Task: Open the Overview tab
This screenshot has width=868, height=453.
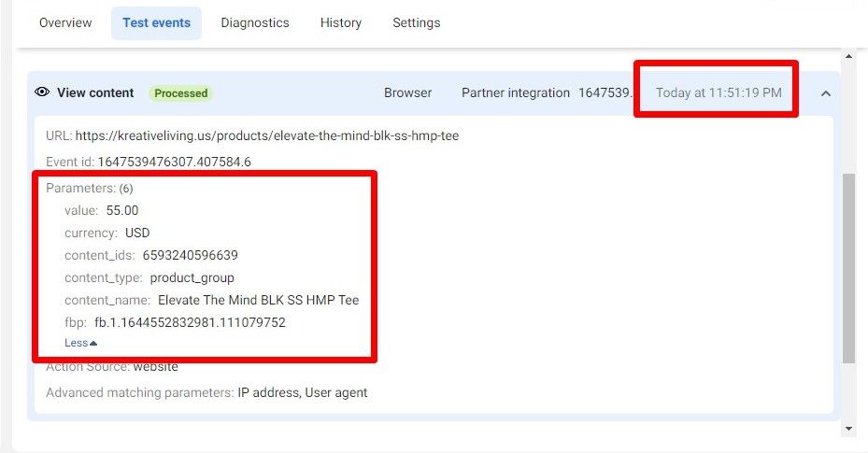Action: click(x=65, y=22)
